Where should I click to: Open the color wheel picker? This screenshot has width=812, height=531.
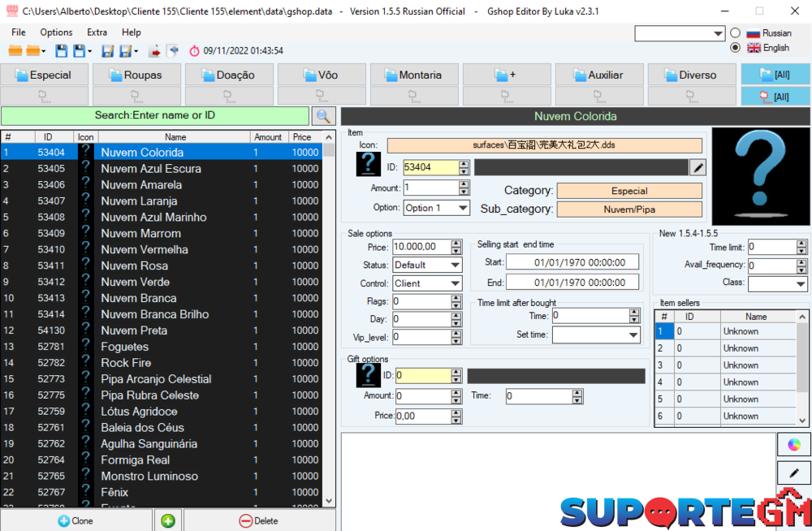pos(794,444)
